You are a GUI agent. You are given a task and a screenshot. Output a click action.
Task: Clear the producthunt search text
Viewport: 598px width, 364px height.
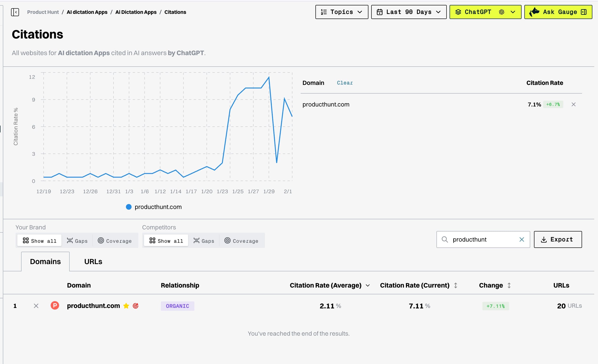[x=522, y=239]
